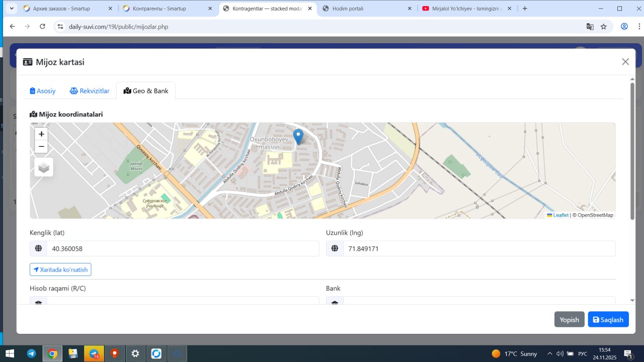Click the Saqlash save button
The height and width of the screenshot is (362, 644).
[x=608, y=320]
